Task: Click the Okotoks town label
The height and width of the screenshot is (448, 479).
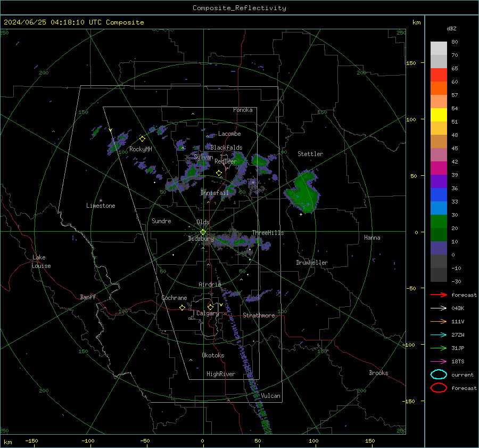Action: pos(213,355)
